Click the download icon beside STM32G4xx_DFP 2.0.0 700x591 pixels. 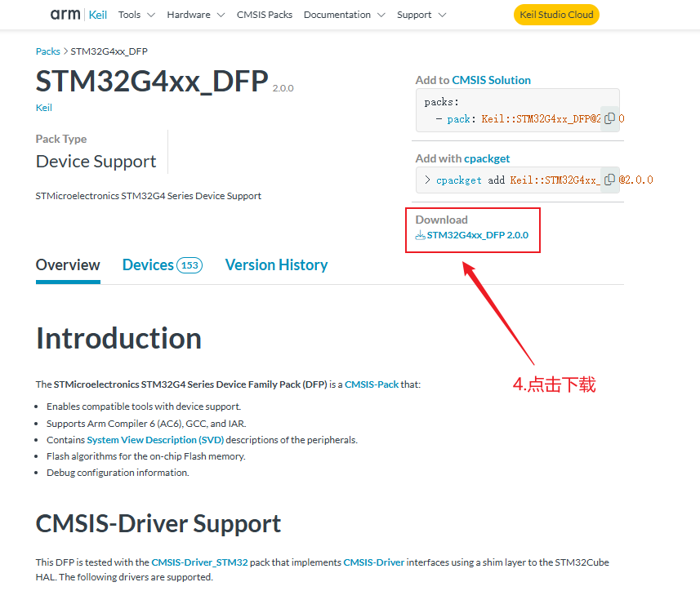pos(420,236)
